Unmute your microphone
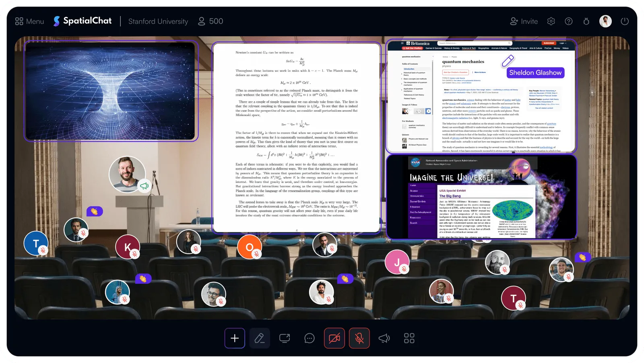This screenshot has height=363, width=644. click(359, 338)
